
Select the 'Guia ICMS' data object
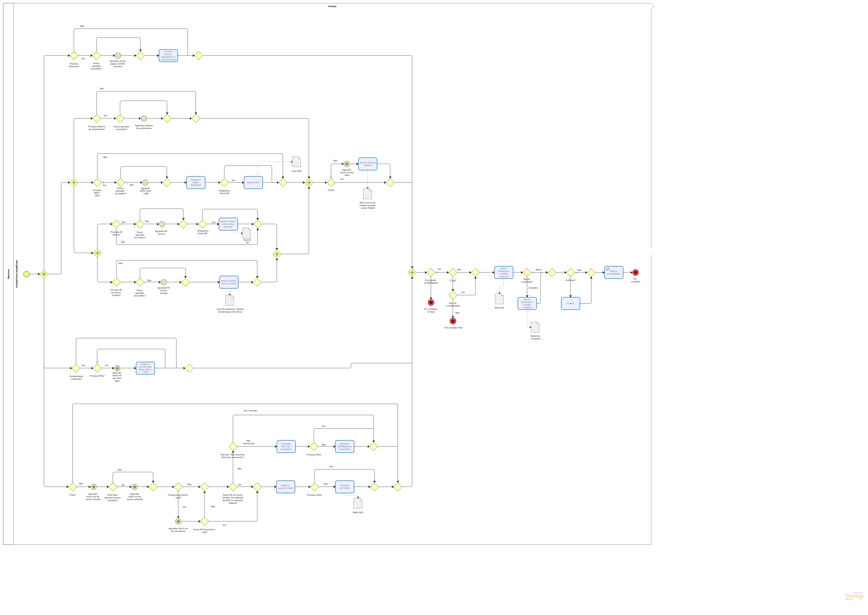coord(296,162)
